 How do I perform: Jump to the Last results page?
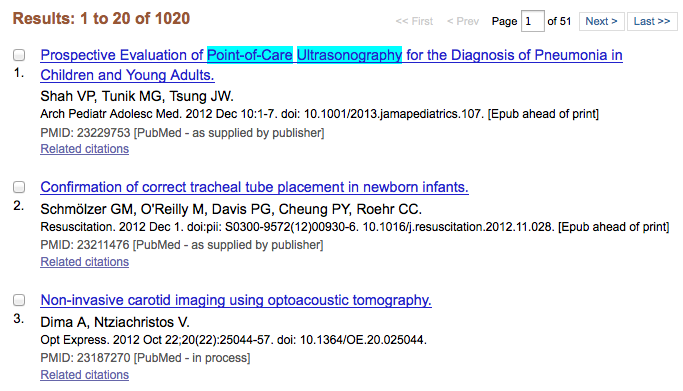coord(652,21)
